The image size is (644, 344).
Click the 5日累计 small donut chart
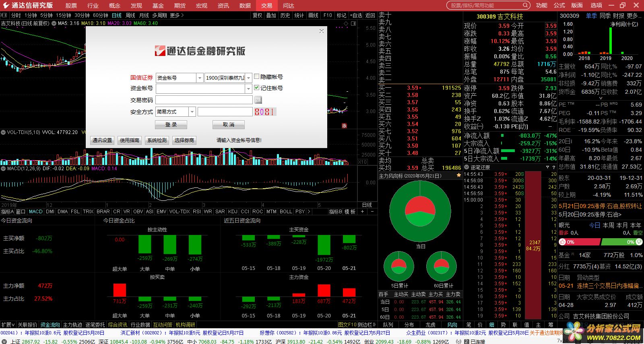coord(399,266)
